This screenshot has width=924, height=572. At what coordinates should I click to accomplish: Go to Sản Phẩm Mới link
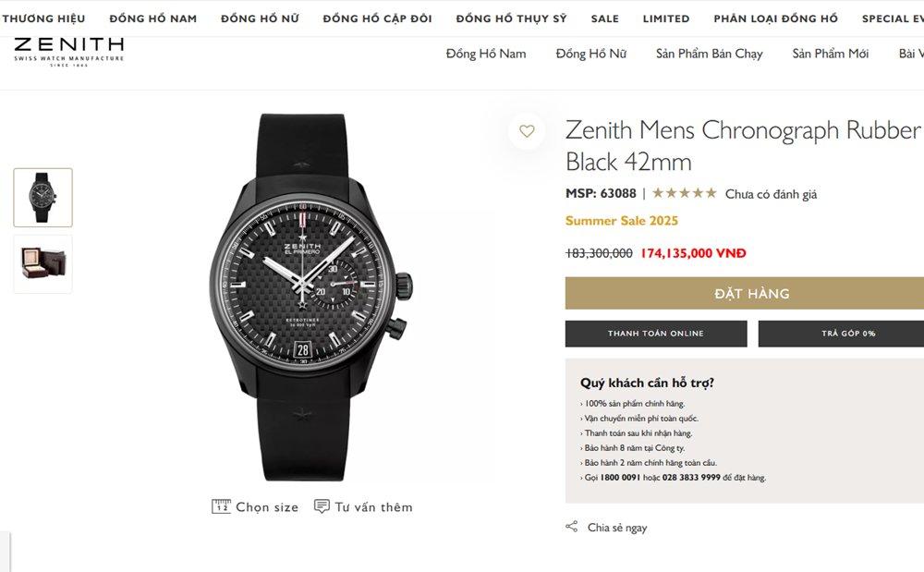(830, 54)
